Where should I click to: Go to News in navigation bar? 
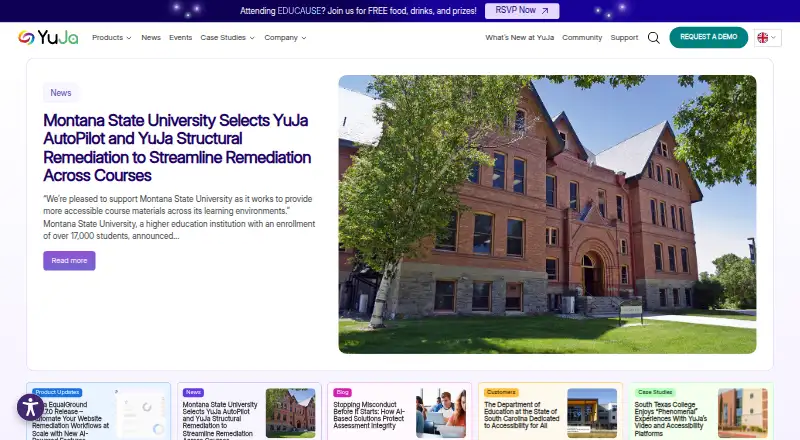click(151, 38)
